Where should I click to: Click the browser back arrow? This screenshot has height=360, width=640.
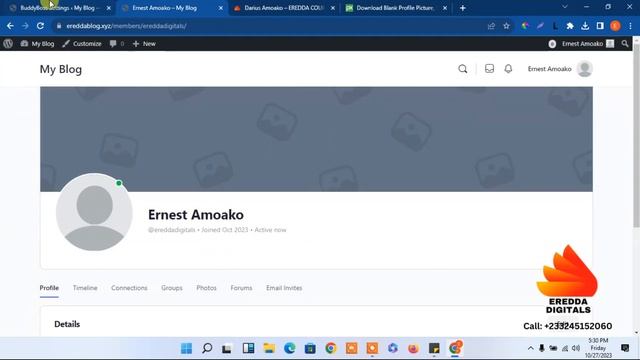pyautogui.click(x=10, y=26)
